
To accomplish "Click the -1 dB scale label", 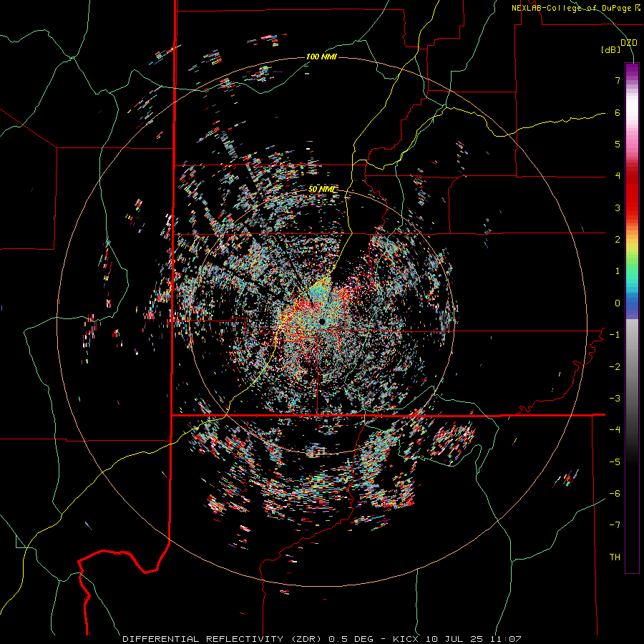I will point(615,335).
